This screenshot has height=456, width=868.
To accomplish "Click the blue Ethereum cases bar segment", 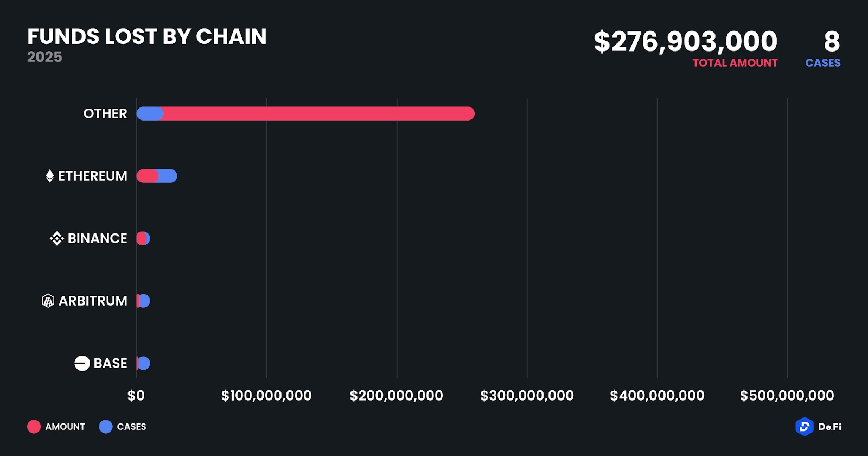I will 168,176.
